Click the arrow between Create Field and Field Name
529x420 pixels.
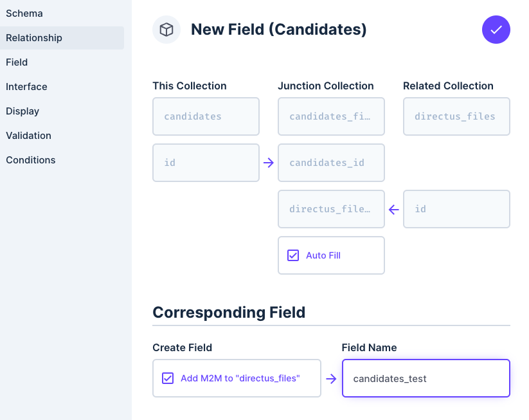(331, 378)
